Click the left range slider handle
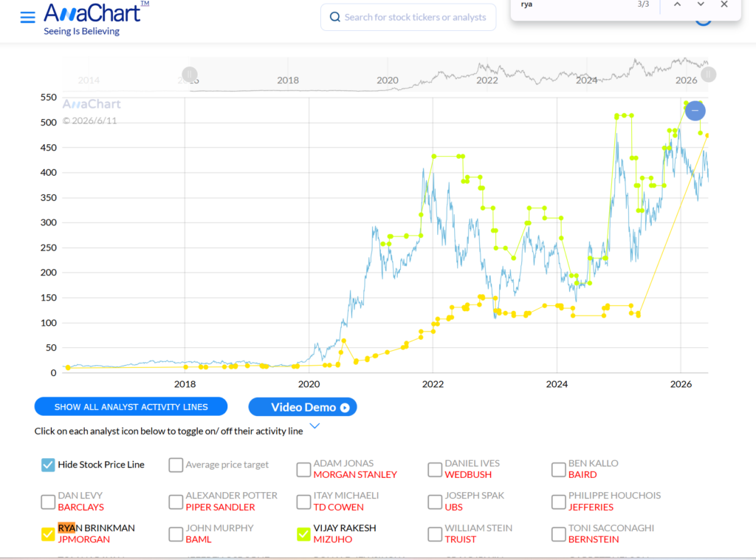Image resolution: width=756 pixels, height=560 pixels. tap(190, 75)
